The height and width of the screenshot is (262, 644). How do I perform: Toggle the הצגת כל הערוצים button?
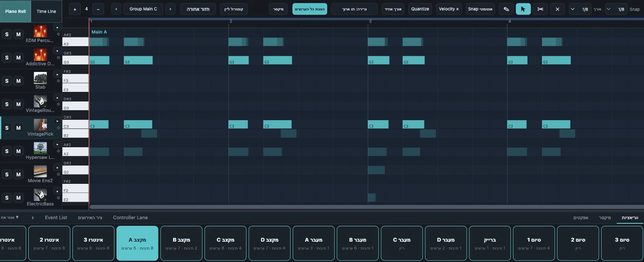click(x=310, y=9)
